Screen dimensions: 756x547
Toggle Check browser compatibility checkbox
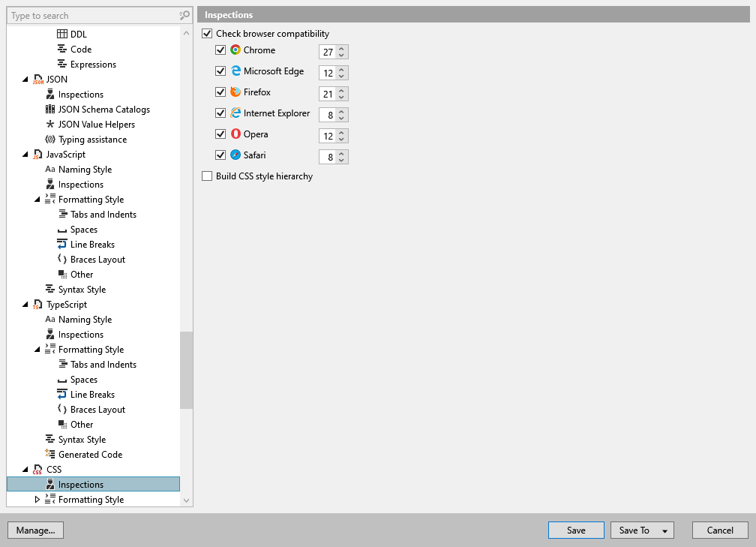point(207,33)
